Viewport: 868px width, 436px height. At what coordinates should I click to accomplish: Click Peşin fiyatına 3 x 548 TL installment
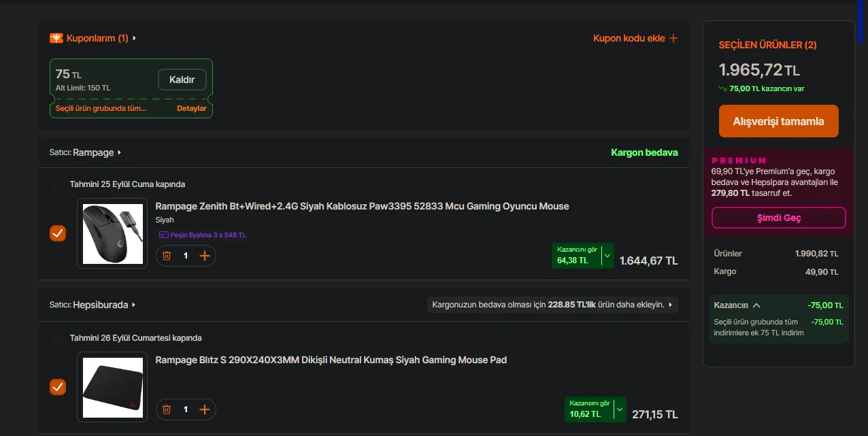coord(203,235)
